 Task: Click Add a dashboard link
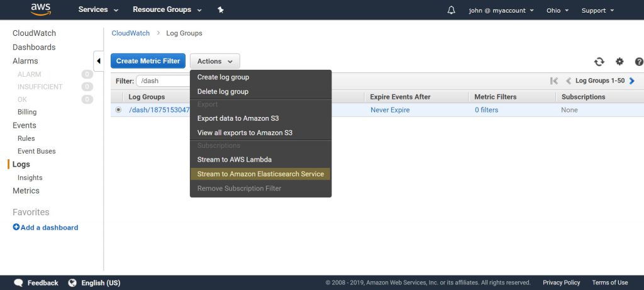tap(49, 227)
